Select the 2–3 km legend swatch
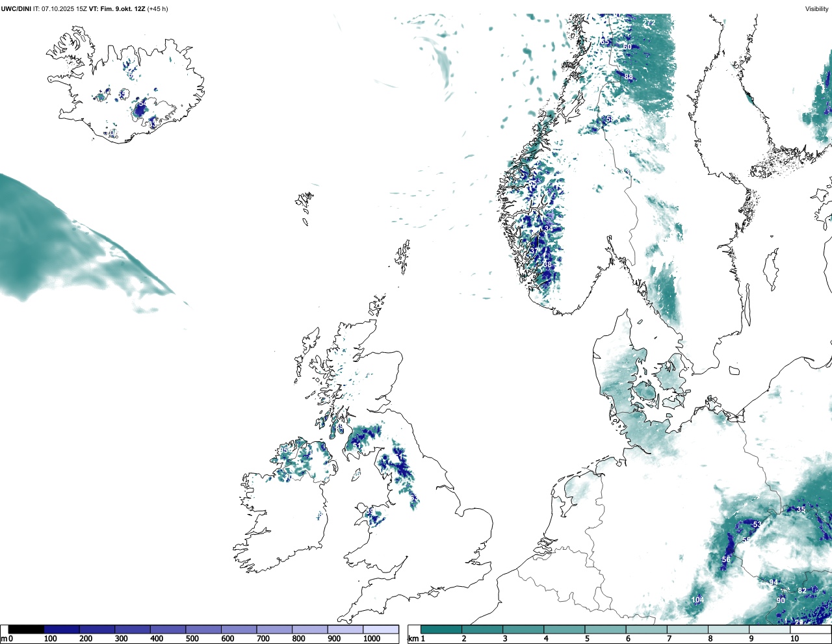Viewport: 832px width, 644px height. 482,629
